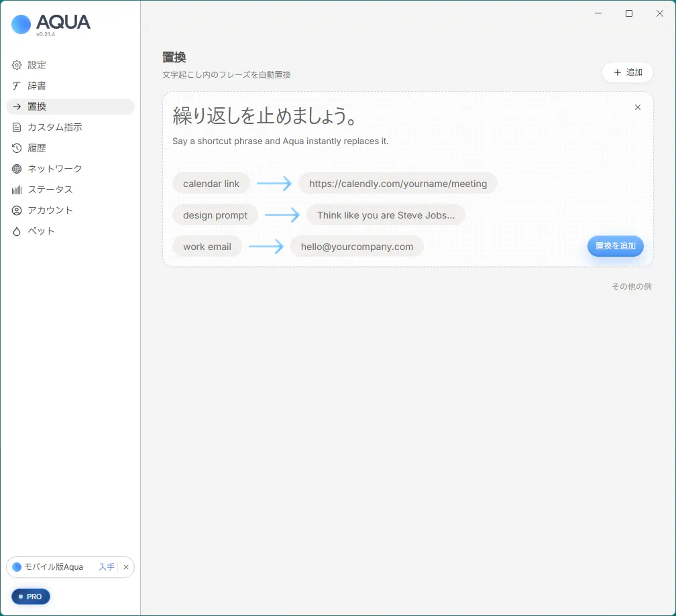Click the AQUA wordmark text
The width and height of the screenshot is (676, 616).
(x=63, y=22)
